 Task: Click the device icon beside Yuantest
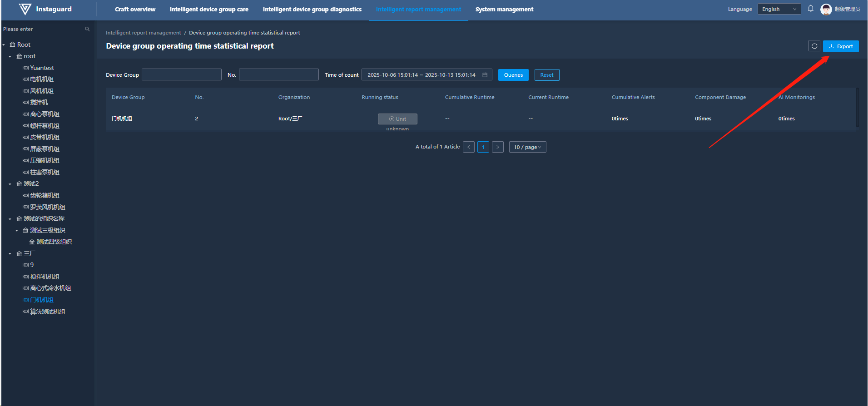pos(25,68)
